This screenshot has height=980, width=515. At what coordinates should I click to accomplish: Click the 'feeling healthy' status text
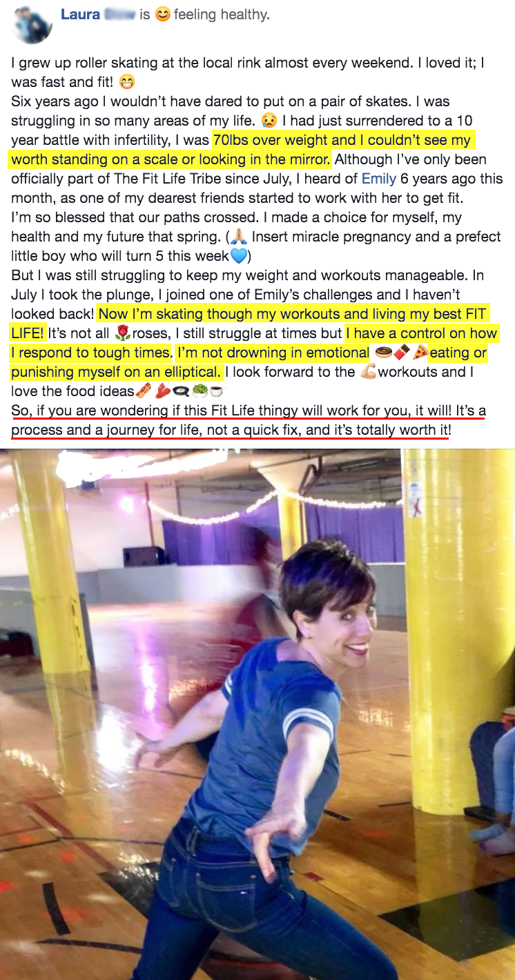point(222,14)
